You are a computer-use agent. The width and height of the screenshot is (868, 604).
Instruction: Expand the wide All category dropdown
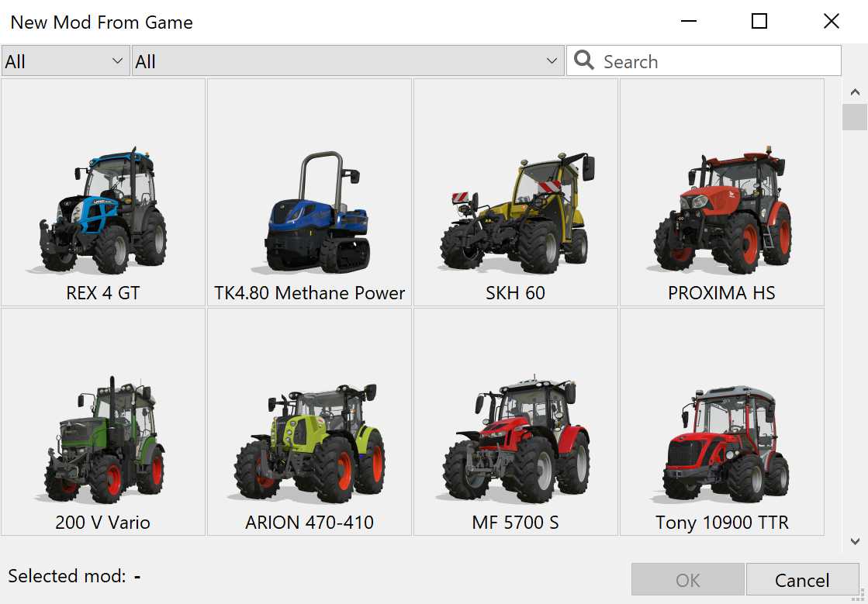pos(348,60)
